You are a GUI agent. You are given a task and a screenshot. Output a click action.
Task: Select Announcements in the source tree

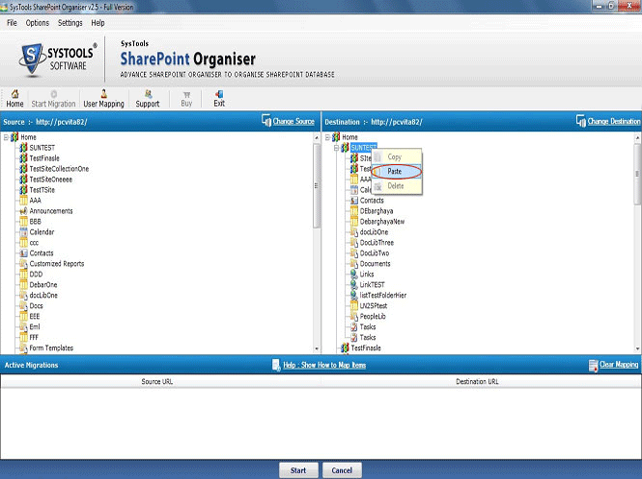pyautogui.click(x=51, y=211)
